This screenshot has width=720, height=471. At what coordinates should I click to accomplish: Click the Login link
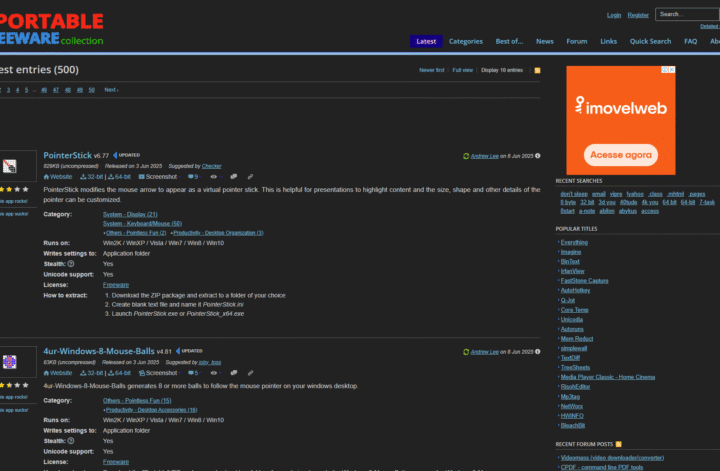pyautogui.click(x=614, y=15)
